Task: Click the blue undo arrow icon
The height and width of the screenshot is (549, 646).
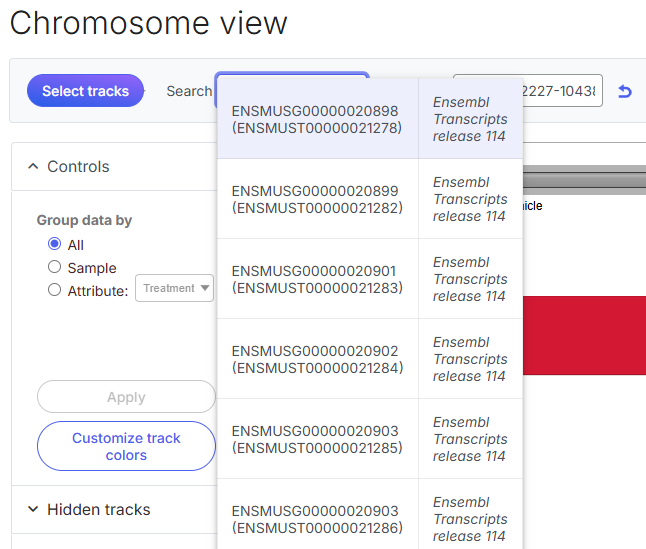Action: pos(625,91)
